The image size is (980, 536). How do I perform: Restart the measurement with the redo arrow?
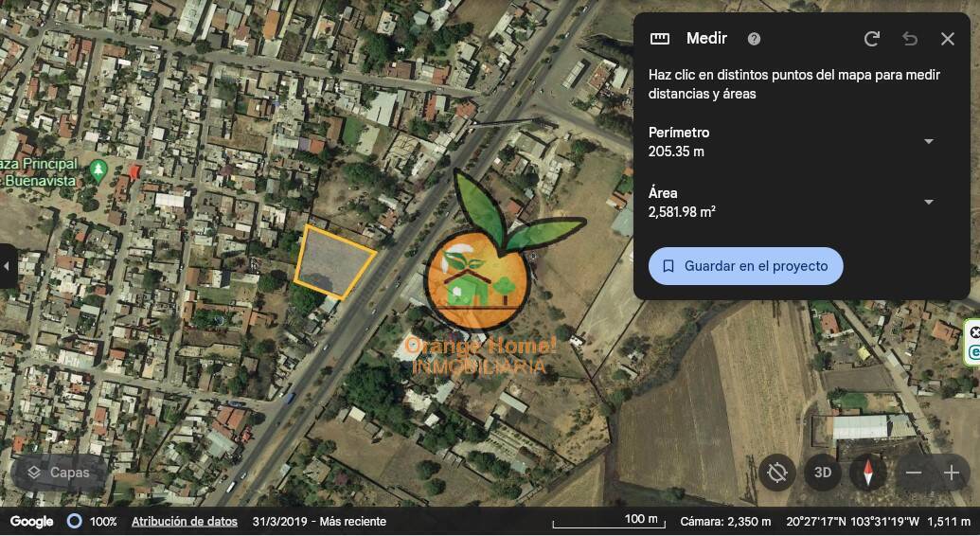(x=872, y=39)
